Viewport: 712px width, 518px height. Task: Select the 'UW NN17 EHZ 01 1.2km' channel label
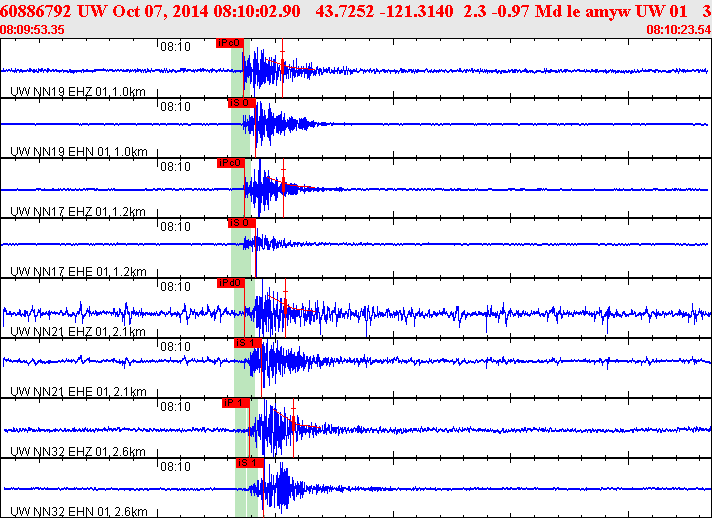click(x=78, y=212)
